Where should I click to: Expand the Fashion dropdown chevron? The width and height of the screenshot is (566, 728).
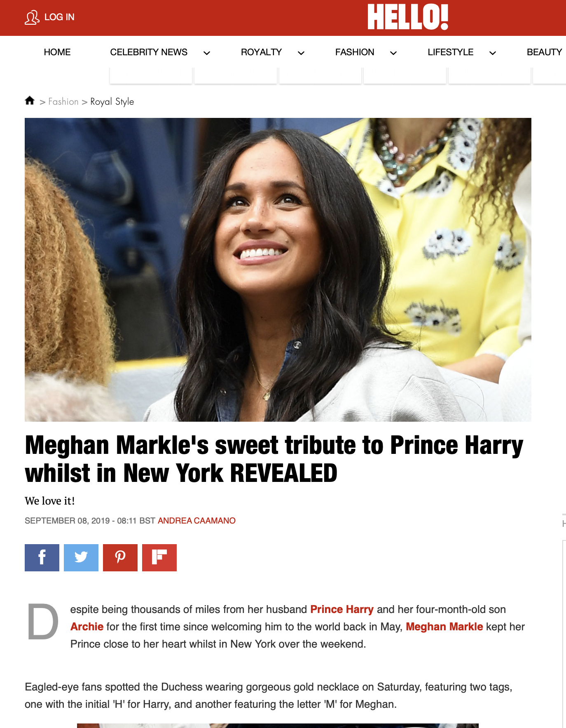pyautogui.click(x=393, y=53)
